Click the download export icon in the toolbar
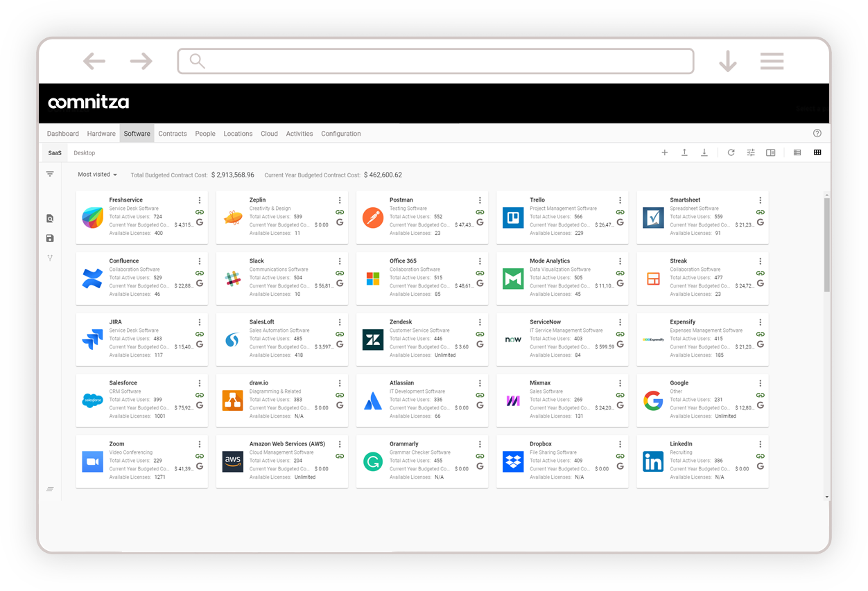The height and width of the screenshot is (591, 868). coord(704,152)
